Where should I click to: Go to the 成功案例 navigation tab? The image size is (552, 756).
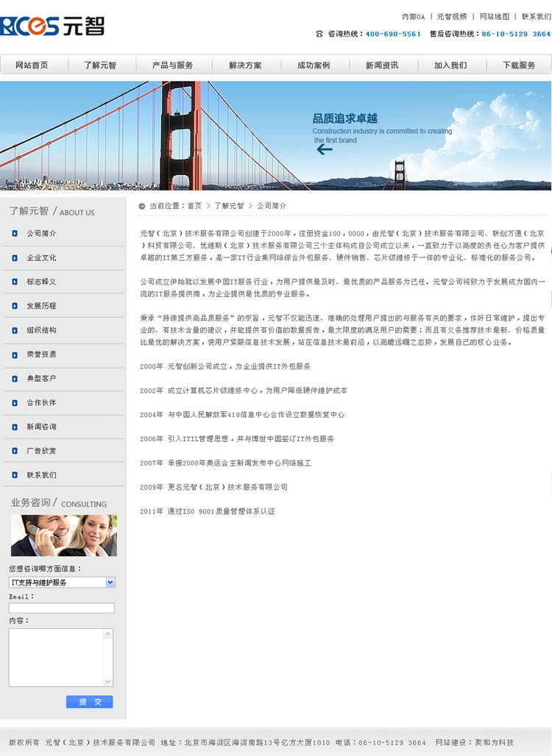pyautogui.click(x=314, y=65)
